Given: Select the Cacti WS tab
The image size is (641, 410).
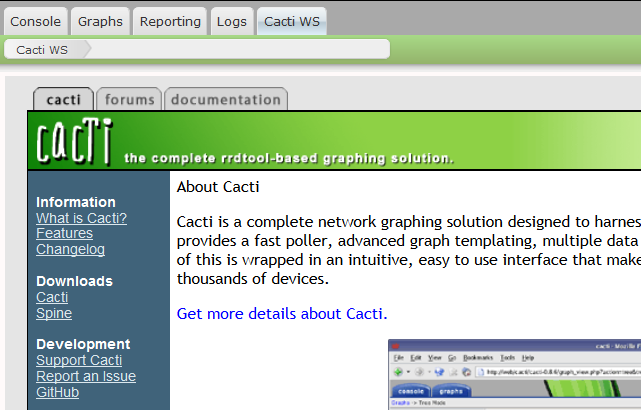Looking at the screenshot, I should [292, 21].
